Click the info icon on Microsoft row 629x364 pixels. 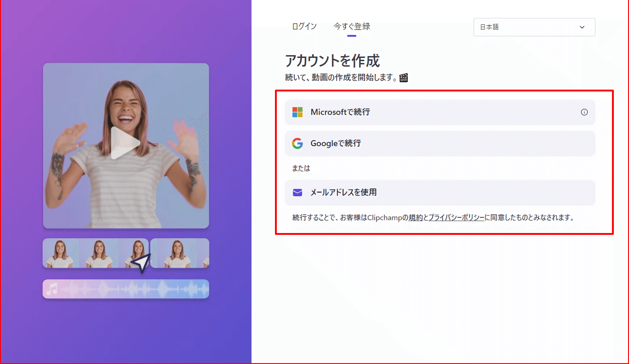click(x=584, y=112)
